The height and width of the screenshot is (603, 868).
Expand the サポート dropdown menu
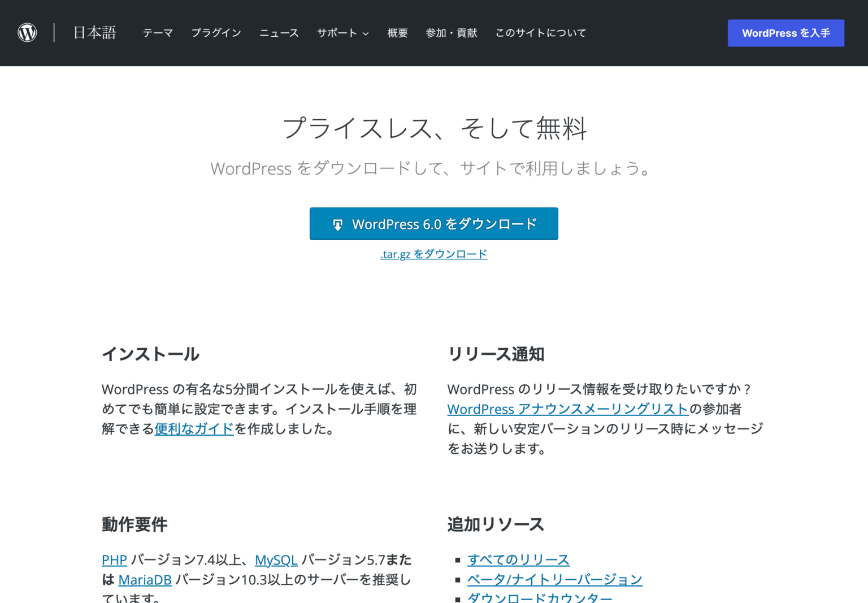click(342, 33)
